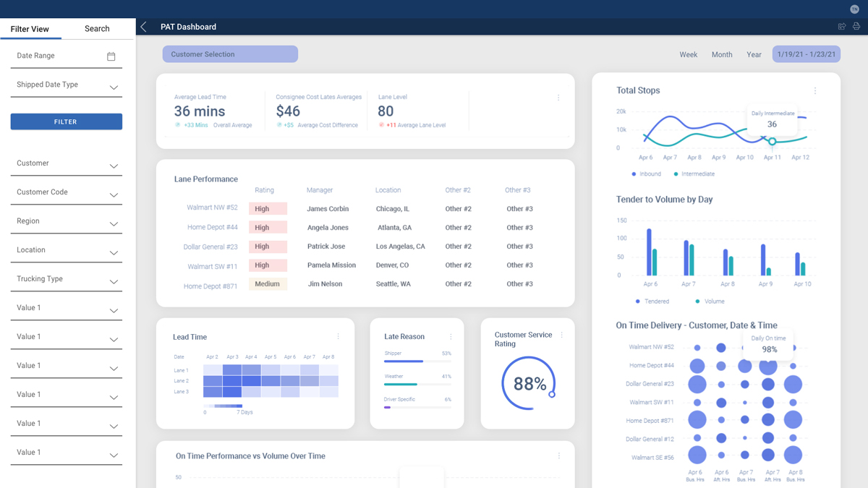This screenshot has height=488, width=868.
Task: Click the back arrow beside PAT Dashboard
Action: tap(144, 27)
